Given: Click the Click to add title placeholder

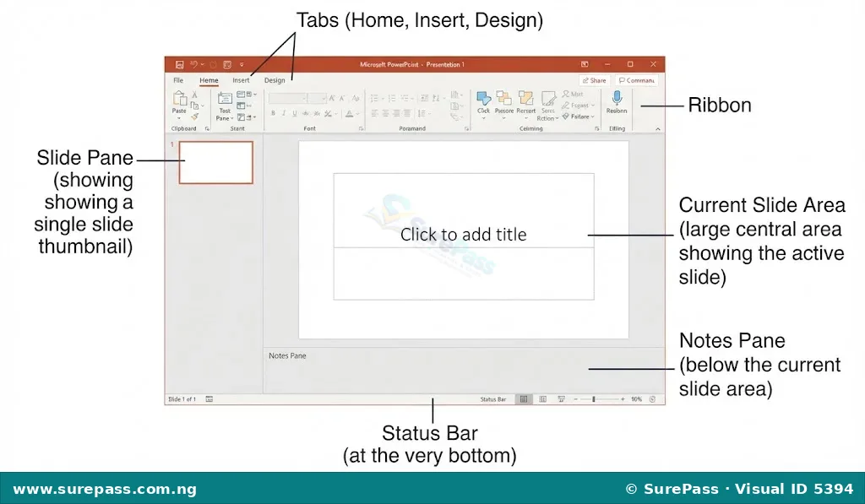Looking at the screenshot, I should (x=464, y=211).
